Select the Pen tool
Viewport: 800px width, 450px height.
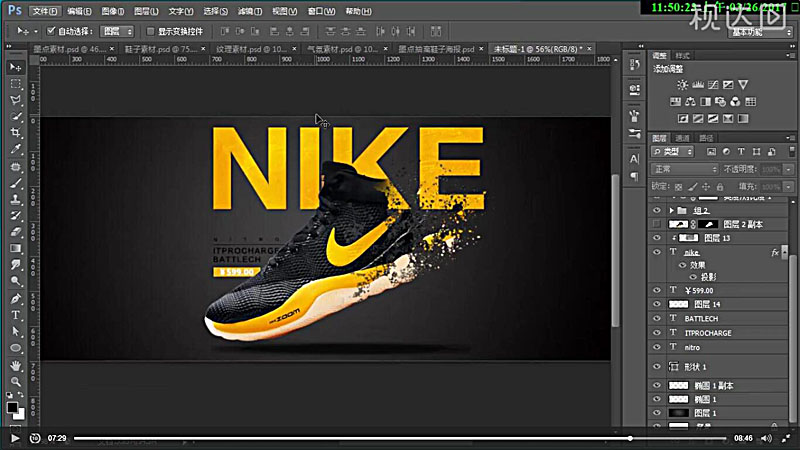click(16, 298)
